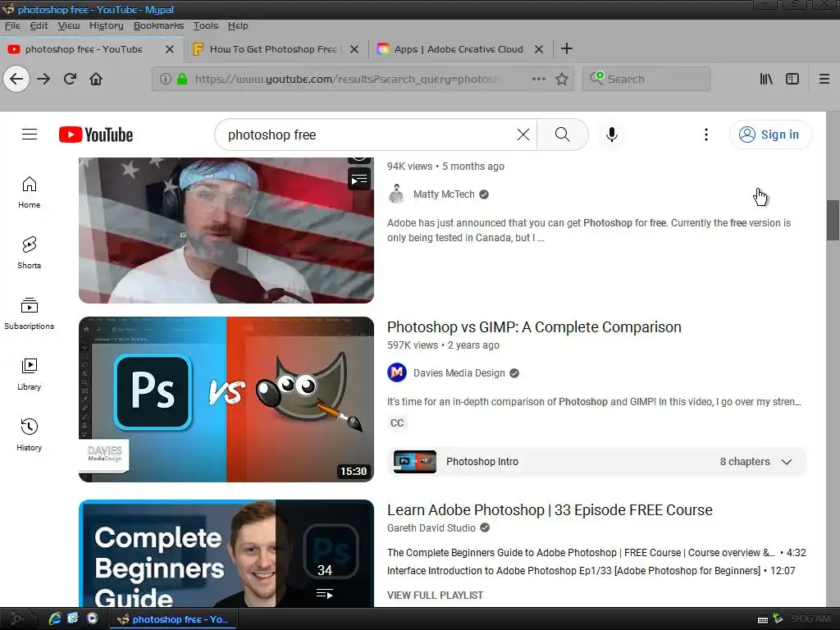Open the Bookmarks menu
The image size is (840, 630).
pyautogui.click(x=158, y=25)
